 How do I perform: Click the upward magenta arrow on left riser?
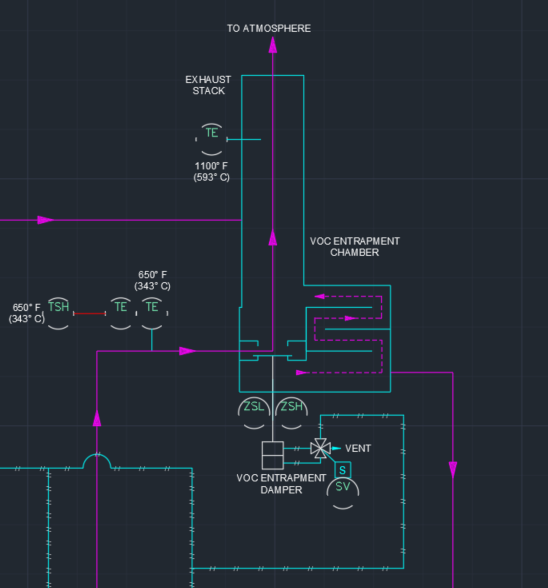click(97, 418)
